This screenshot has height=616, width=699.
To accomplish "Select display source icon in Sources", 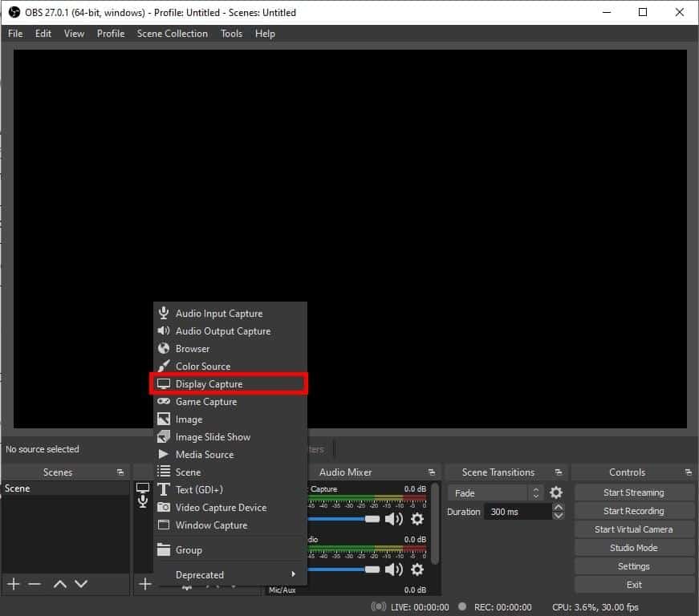I will [143, 488].
